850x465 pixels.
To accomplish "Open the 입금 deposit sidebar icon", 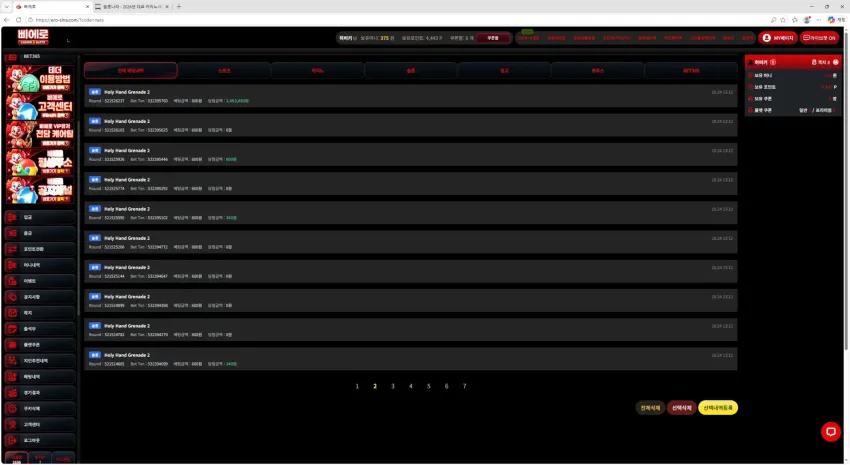I will [12, 217].
